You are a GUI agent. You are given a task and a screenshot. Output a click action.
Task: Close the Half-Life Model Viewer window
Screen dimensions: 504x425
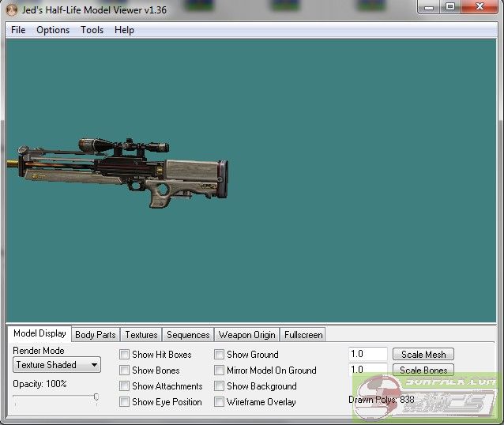point(480,7)
